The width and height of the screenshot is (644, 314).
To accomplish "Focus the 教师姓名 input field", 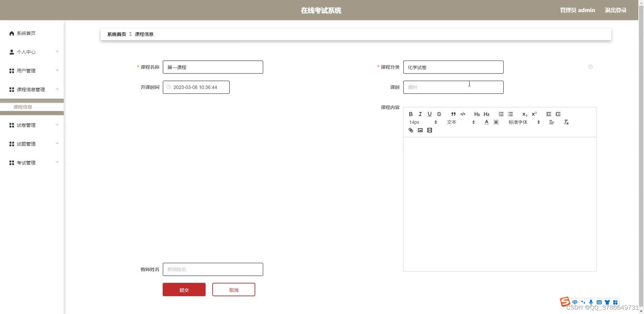I will (213, 269).
